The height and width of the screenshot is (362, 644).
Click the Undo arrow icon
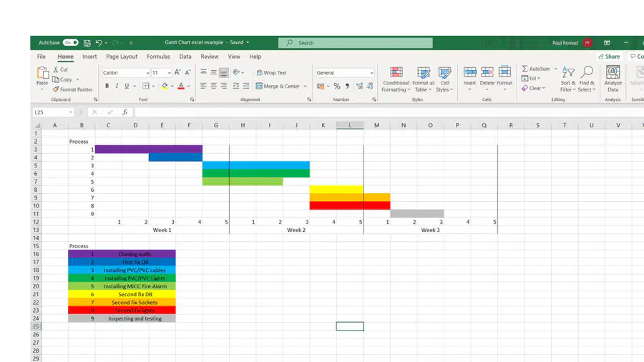[99, 43]
